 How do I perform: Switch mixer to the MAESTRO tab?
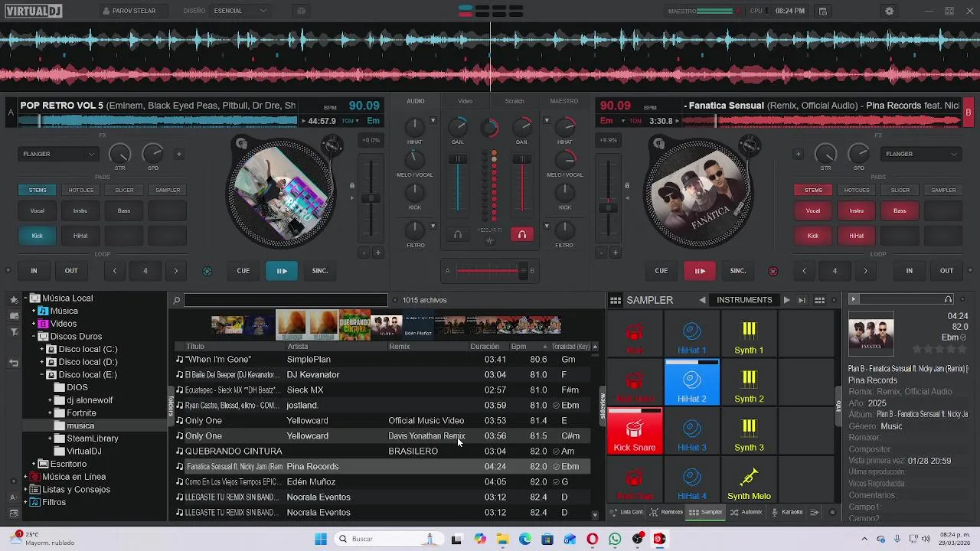tap(564, 101)
